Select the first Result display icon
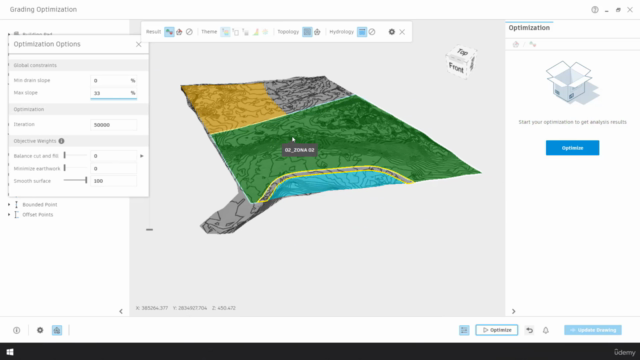 point(169,32)
